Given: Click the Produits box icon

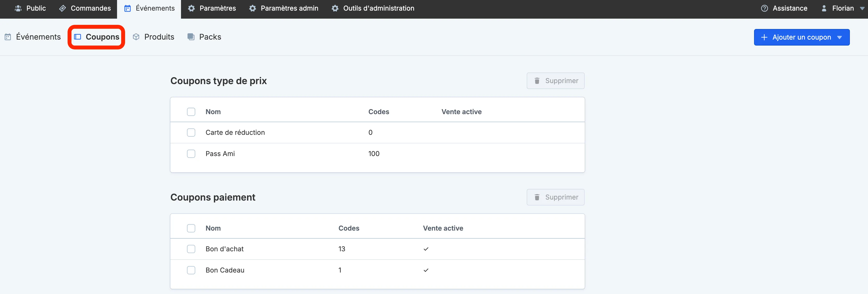Looking at the screenshot, I should tap(136, 37).
